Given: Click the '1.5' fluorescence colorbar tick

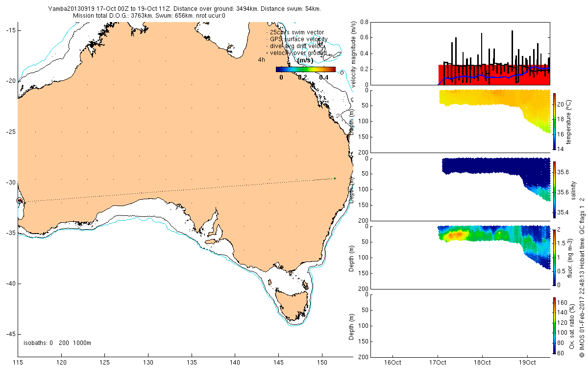Looking at the screenshot, I should [562, 243].
